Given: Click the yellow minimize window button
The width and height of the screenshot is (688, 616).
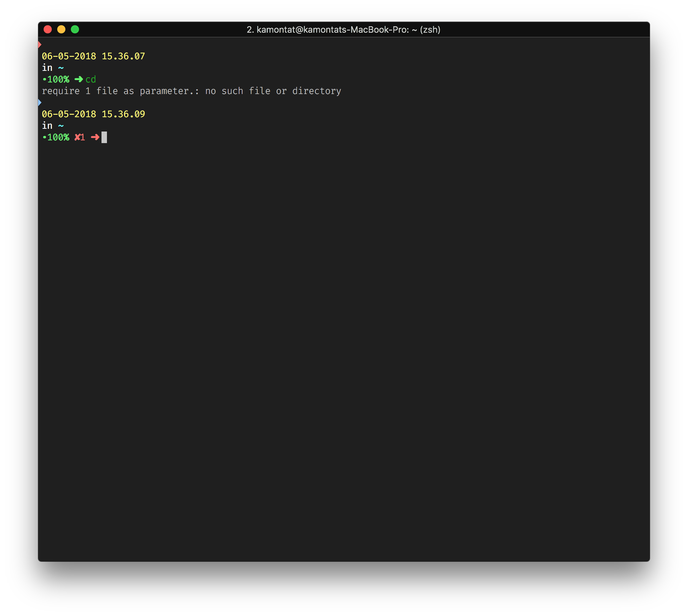Looking at the screenshot, I should pos(61,30).
